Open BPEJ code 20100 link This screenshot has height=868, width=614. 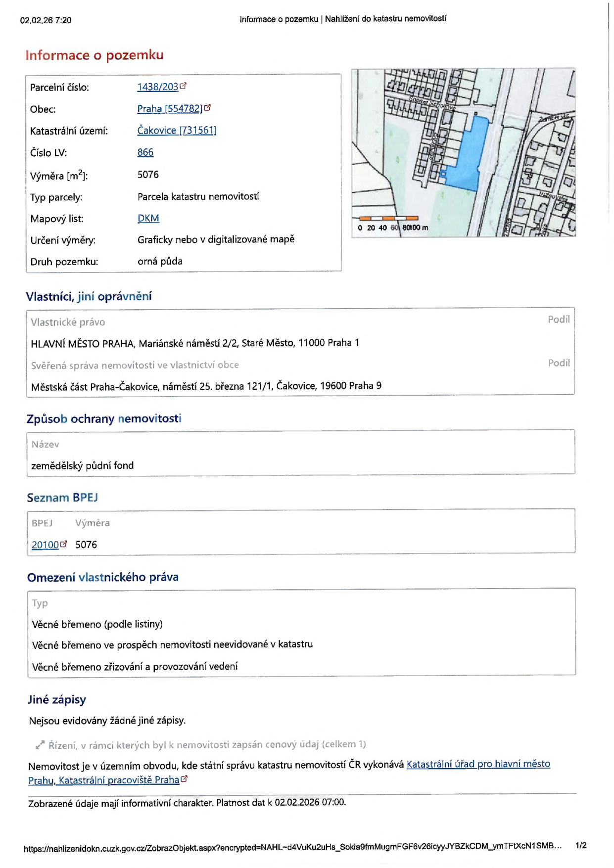click(x=45, y=545)
